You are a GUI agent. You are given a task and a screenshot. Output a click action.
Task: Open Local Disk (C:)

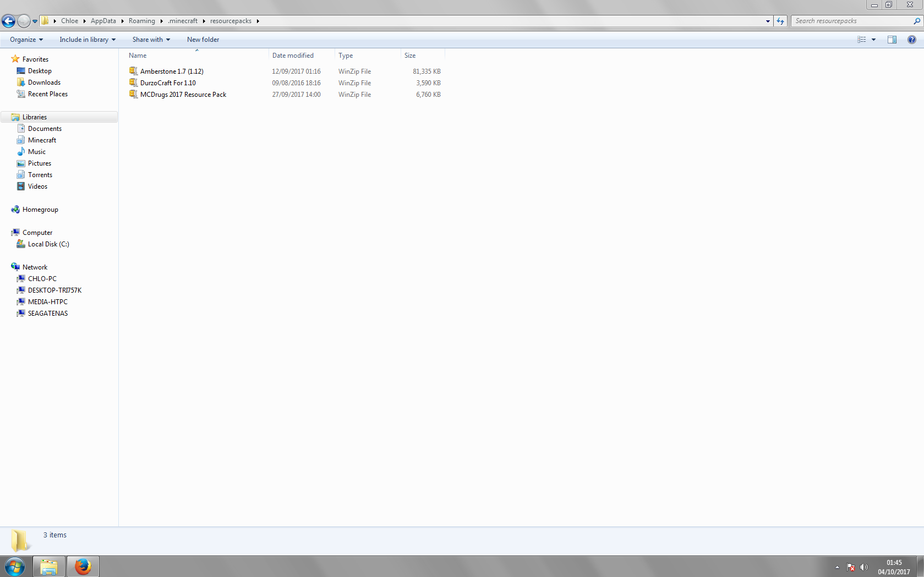click(x=48, y=244)
